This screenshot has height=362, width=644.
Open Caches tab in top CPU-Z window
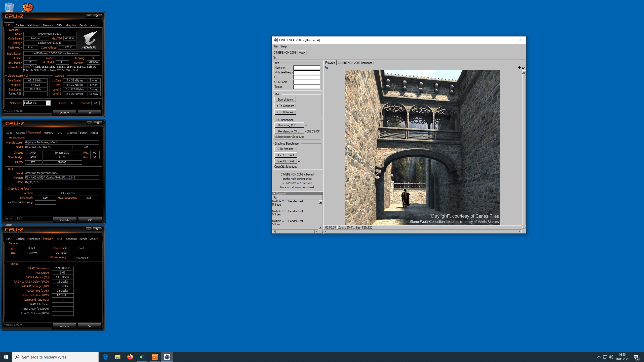[x=20, y=25]
